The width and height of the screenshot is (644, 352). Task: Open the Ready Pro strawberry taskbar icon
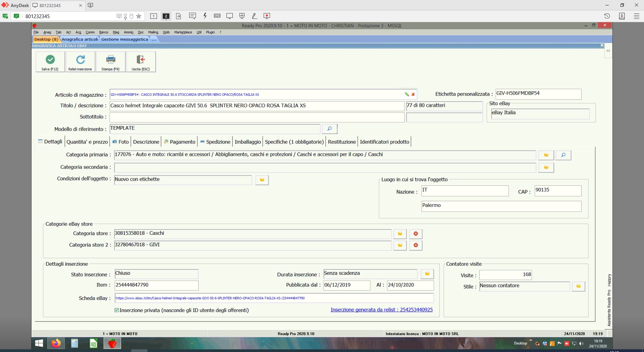[112, 343]
